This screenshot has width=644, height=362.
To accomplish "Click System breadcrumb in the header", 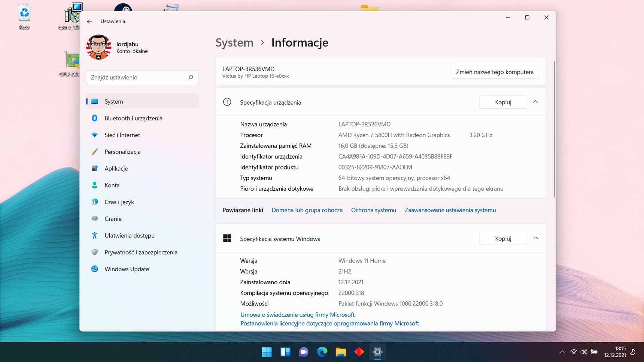I will coord(234,43).
